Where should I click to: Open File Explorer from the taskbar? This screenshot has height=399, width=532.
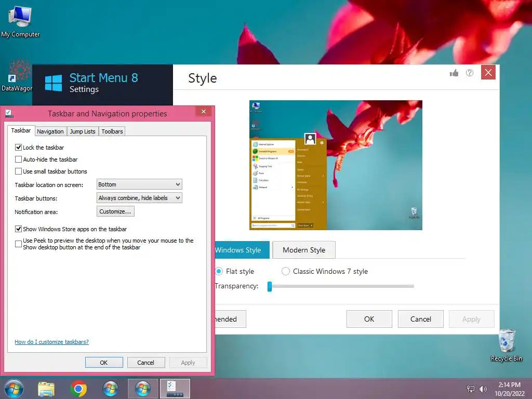click(x=46, y=389)
